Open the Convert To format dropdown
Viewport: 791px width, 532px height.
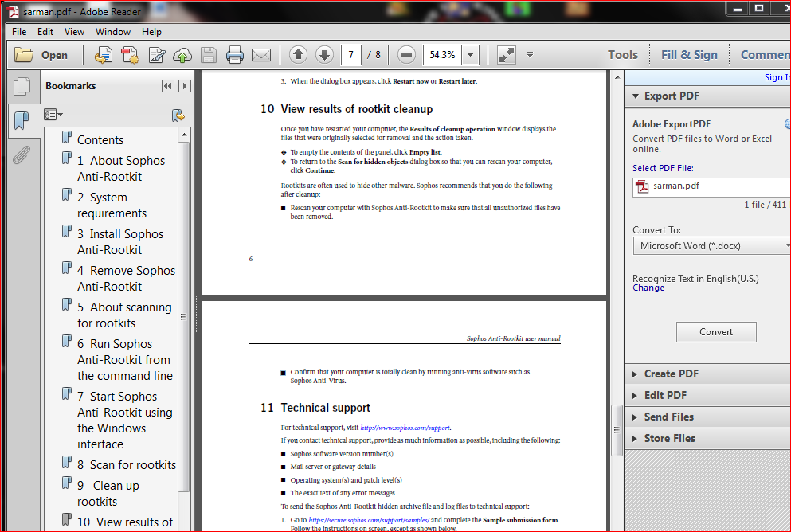tap(711, 246)
